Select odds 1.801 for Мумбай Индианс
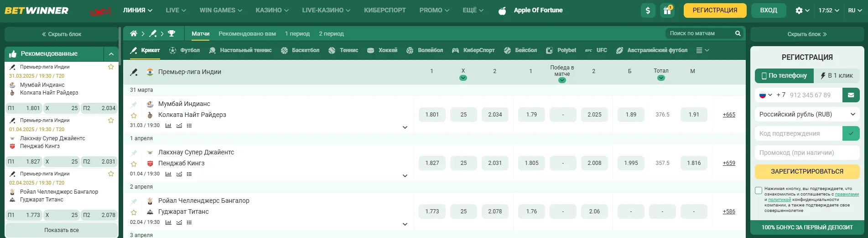 (x=432, y=115)
